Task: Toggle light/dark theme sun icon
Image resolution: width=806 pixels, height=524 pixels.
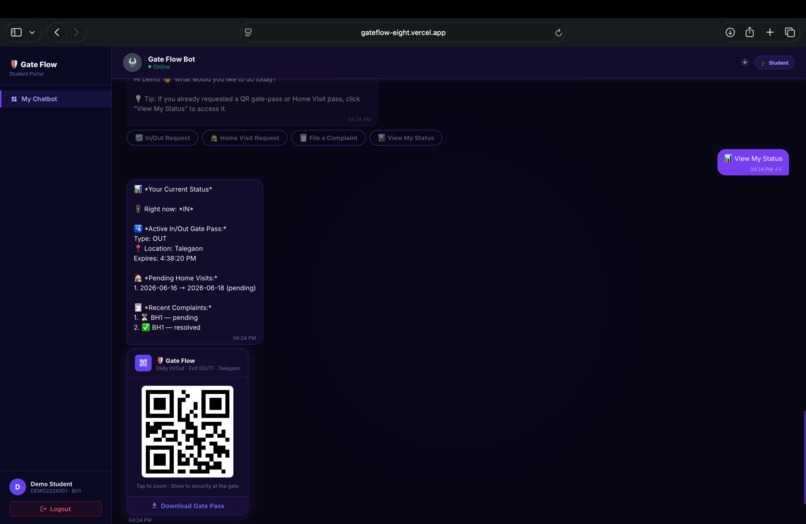Action: point(744,63)
